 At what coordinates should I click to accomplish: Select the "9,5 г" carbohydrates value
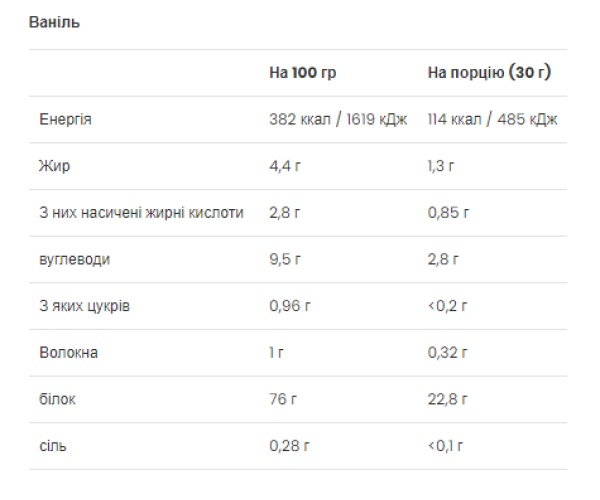[x=285, y=259]
